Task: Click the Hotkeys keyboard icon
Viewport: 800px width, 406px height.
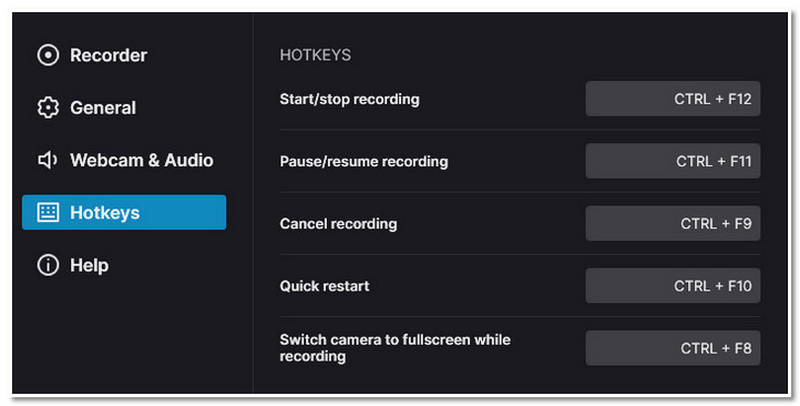Action: tap(48, 213)
